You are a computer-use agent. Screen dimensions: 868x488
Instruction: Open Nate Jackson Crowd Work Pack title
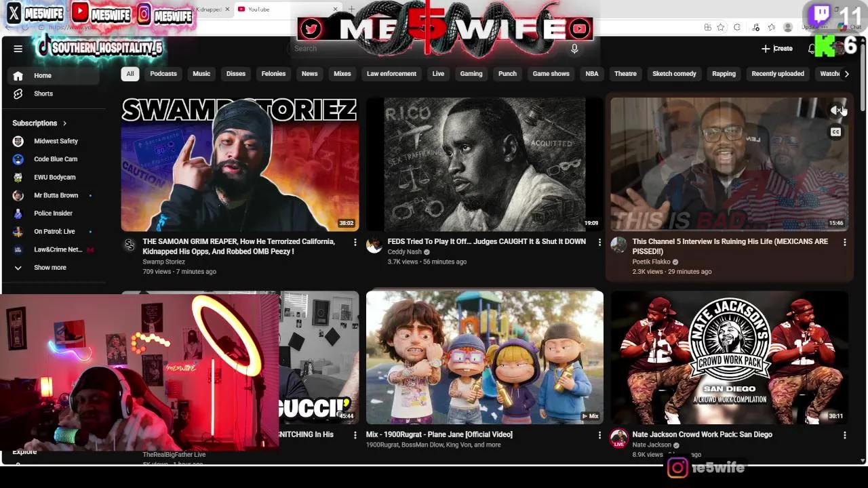[702, 435]
